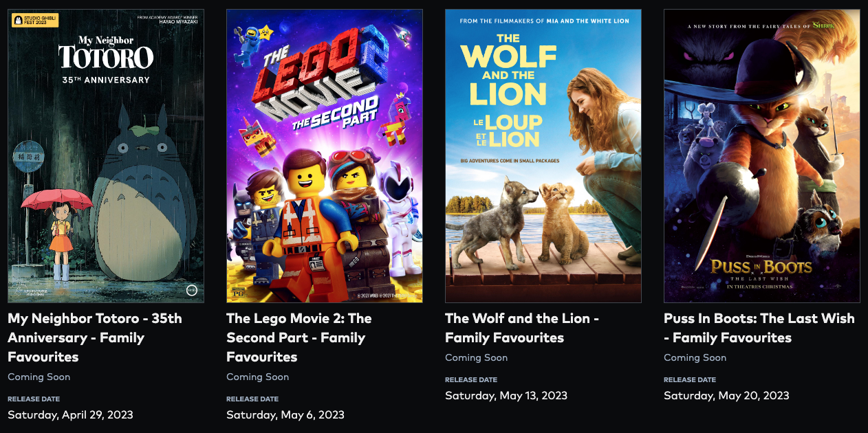
Task: Open The Wolf and the Lion poster
Action: click(x=543, y=156)
